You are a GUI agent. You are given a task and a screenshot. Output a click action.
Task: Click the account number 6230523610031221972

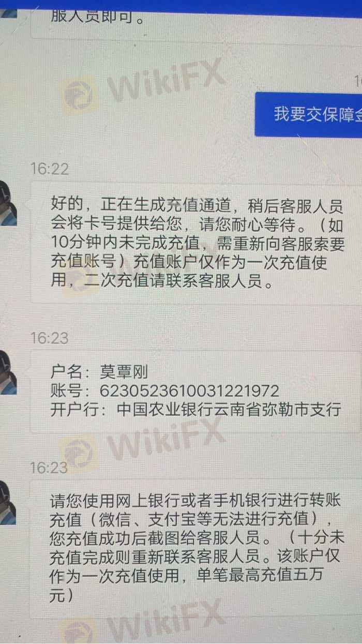pyautogui.click(x=189, y=391)
